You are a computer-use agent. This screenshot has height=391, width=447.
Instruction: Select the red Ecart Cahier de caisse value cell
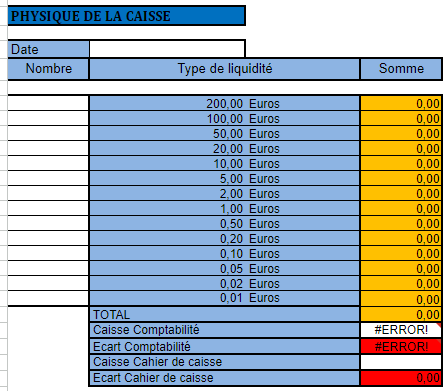click(x=401, y=378)
